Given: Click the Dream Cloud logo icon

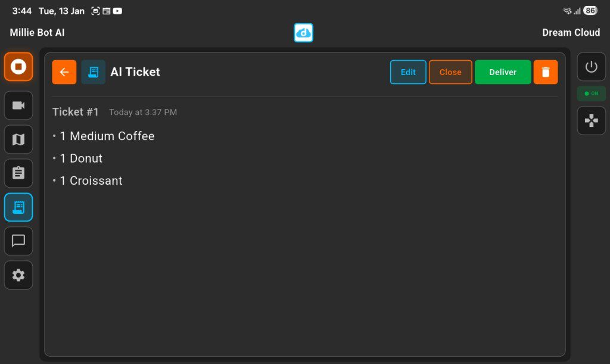Looking at the screenshot, I should pos(303,33).
